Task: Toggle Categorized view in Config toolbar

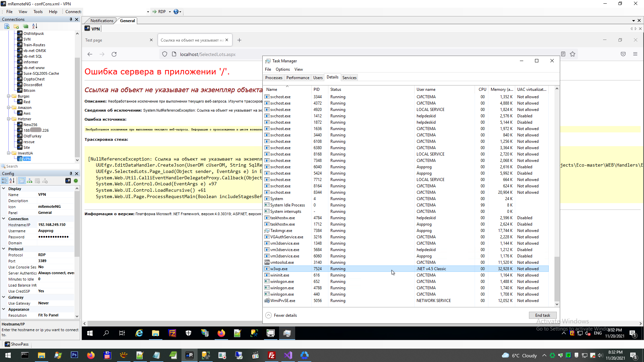Action: (x=4, y=181)
